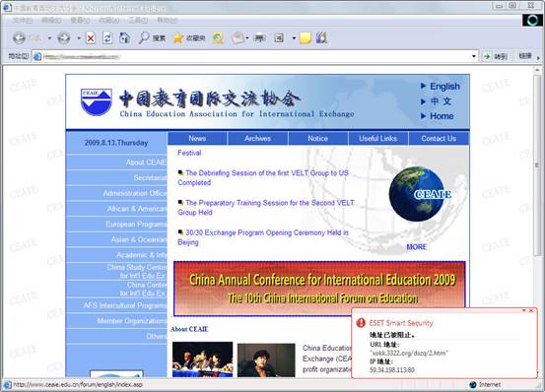Open the MORE news link
Screen dimensions: 545x392
(417, 247)
